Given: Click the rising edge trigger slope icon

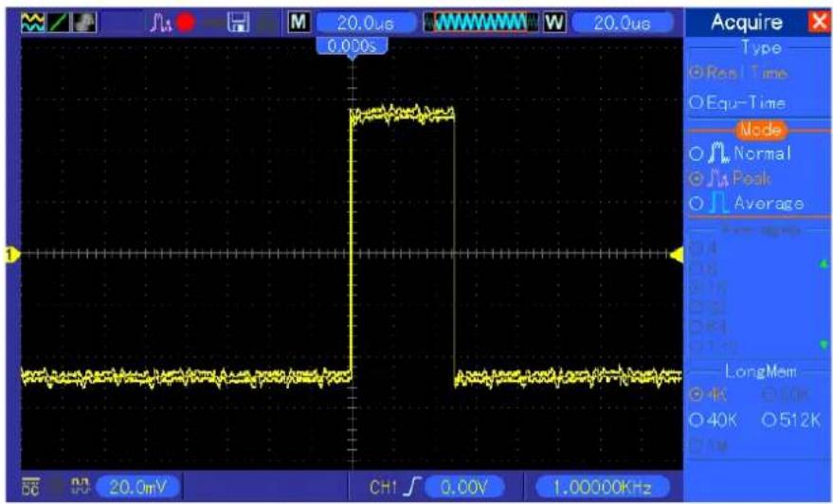Looking at the screenshot, I should pyautogui.click(x=411, y=487).
